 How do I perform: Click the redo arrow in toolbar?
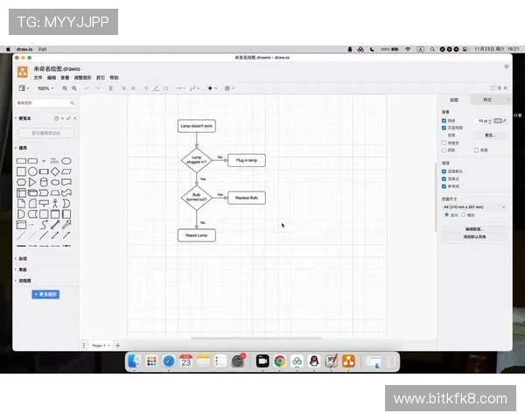pos(97,88)
